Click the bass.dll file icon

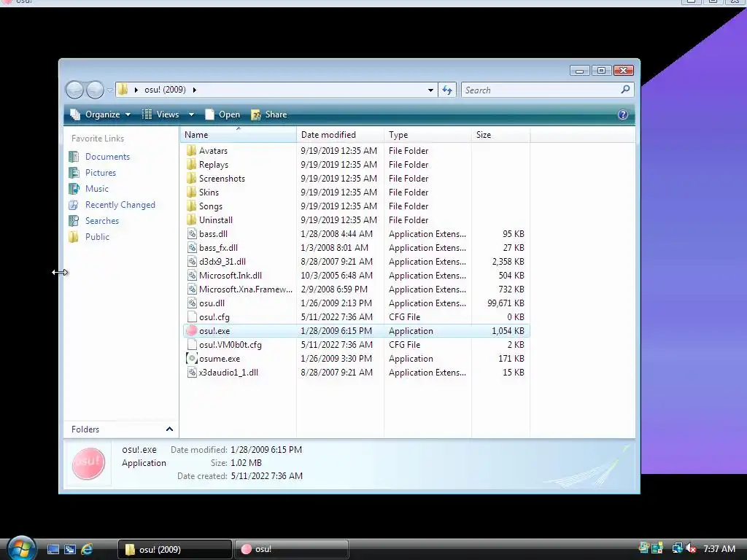click(192, 234)
